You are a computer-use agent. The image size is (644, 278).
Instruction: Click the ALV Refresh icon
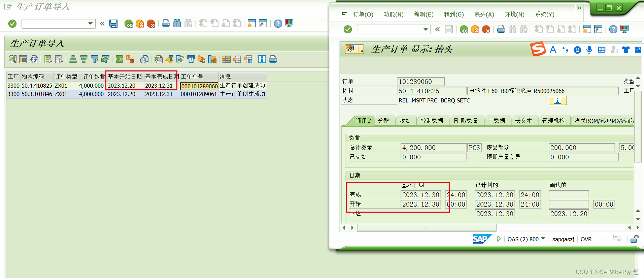34,60
